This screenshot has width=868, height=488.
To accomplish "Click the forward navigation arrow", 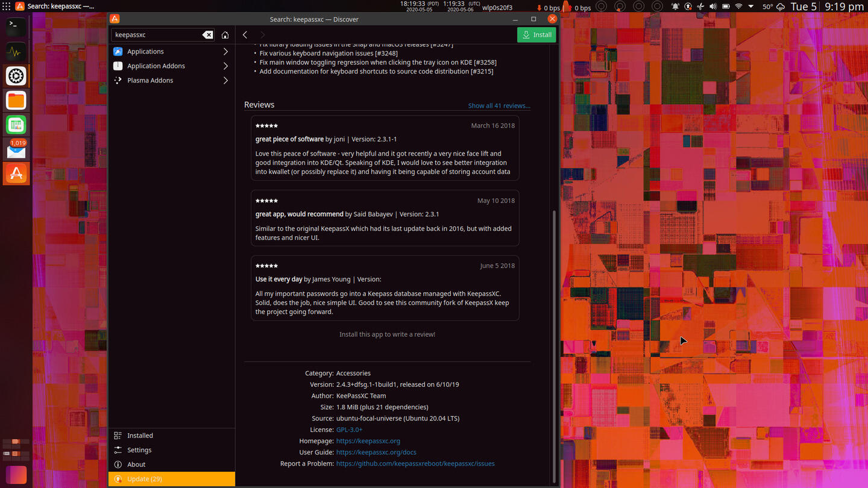I will point(262,35).
